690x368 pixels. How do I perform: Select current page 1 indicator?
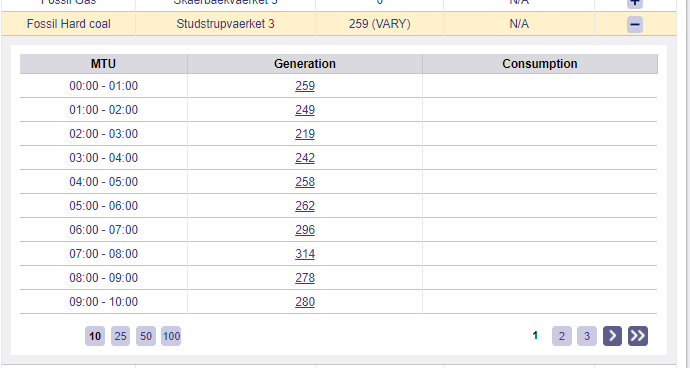click(x=535, y=336)
